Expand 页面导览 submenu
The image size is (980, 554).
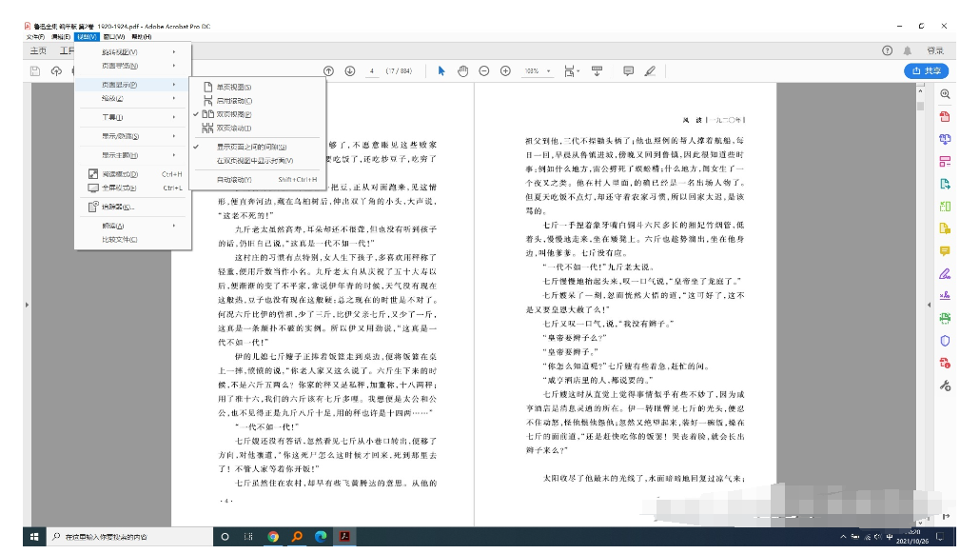point(132,66)
